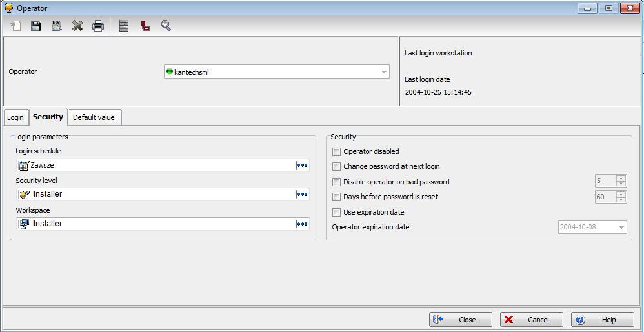Save the operator with the floppy disk icon

click(36, 26)
